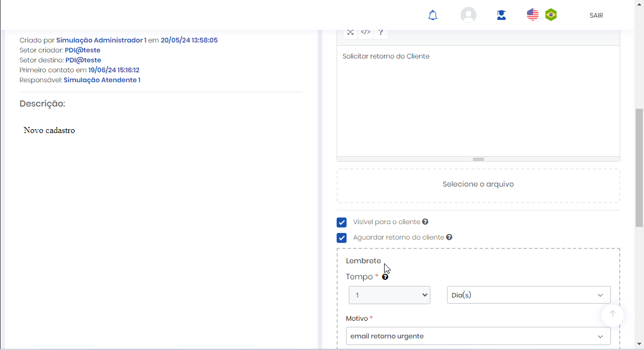Select the Brazilian flag language icon
The height and width of the screenshot is (350, 644).
click(551, 15)
